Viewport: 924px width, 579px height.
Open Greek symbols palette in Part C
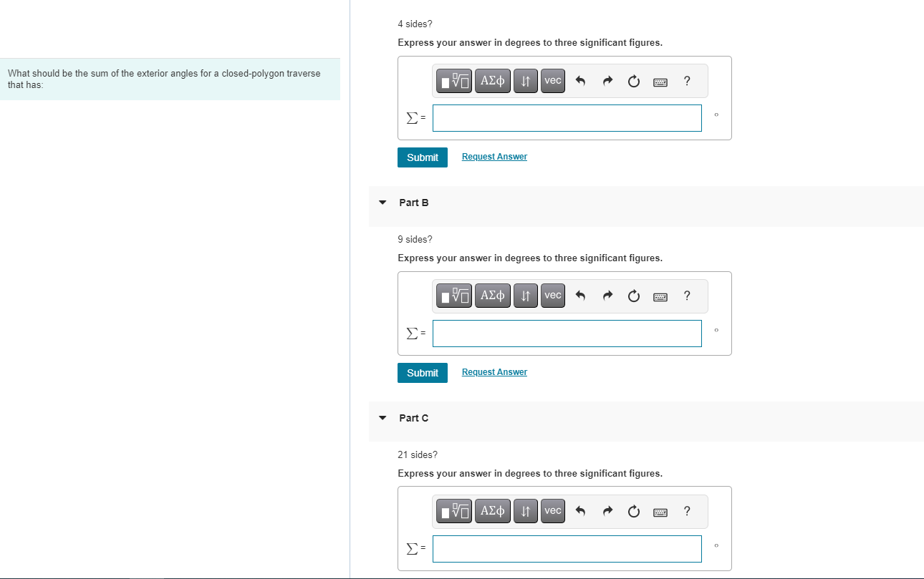pos(492,511)
